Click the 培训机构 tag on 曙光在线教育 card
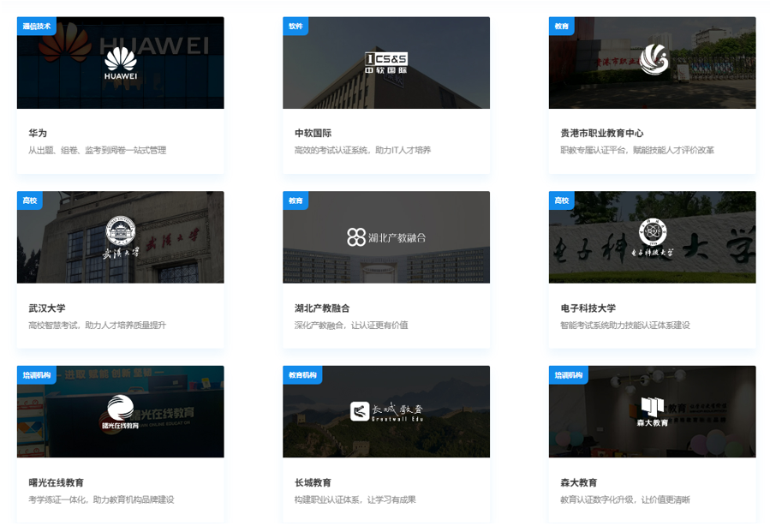Viewport: 770px width, 532px height. [36, 375]
